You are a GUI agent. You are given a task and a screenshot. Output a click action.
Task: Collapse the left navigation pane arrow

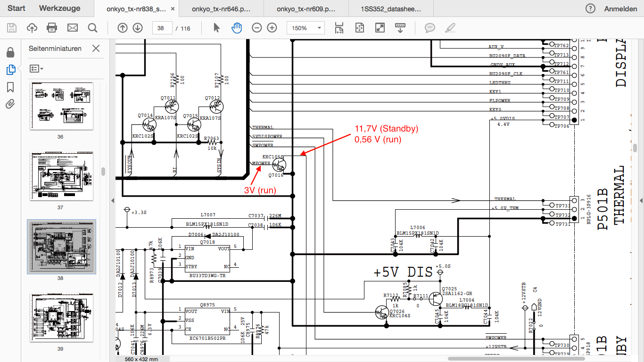[112, 200]
